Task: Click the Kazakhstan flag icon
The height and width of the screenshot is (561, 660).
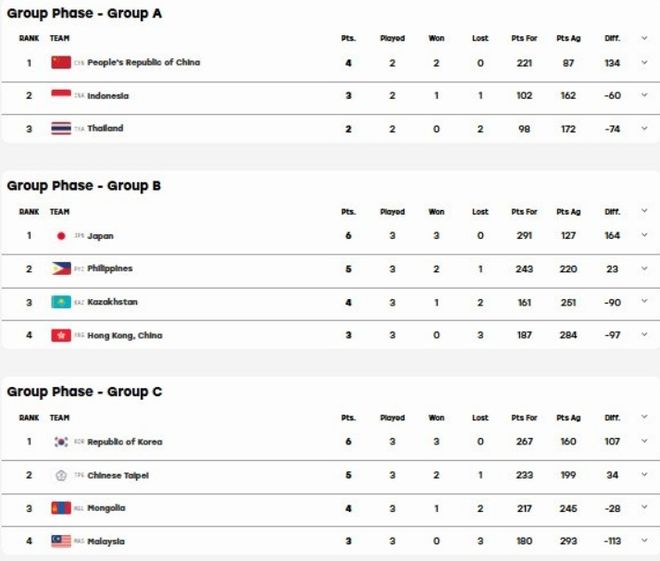Action: 61,302
